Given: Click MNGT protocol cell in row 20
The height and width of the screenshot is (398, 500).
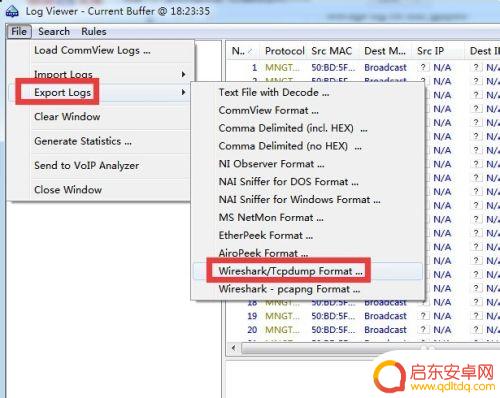Looking at the screenshot, I should (282, 330).
